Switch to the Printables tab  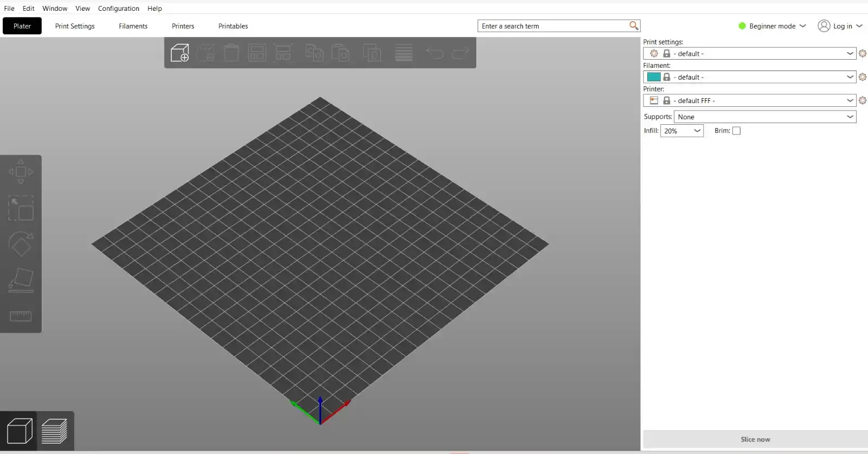pyautogui.click(x=233, y=26)
